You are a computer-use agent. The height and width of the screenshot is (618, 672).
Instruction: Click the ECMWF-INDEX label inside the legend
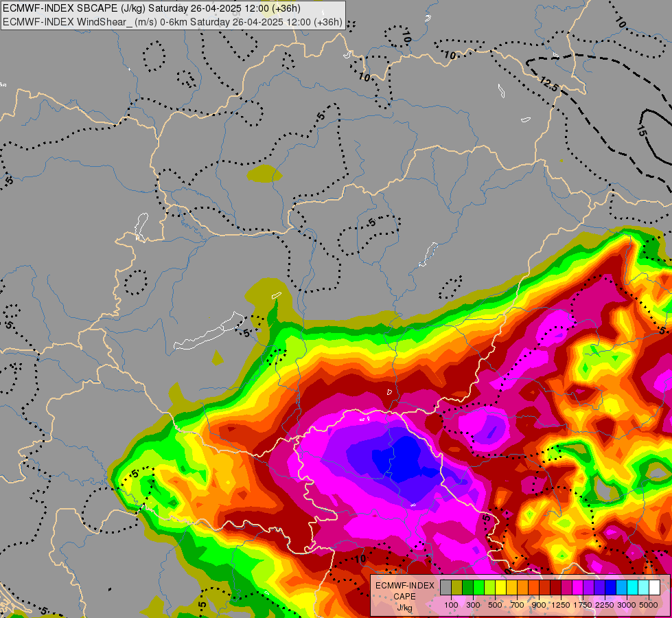click(x=405, y=586)
